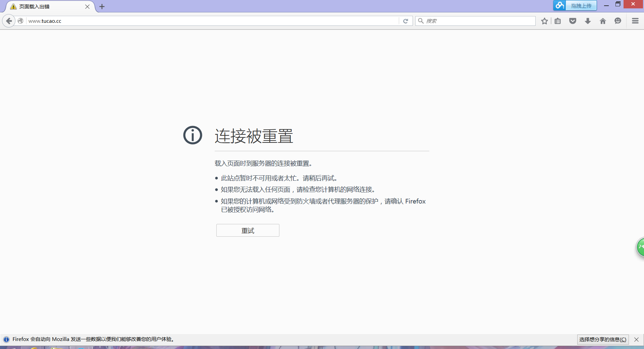Click the Baidu cloud icon in title bar
Screen dimensions: 644x349
559,5
